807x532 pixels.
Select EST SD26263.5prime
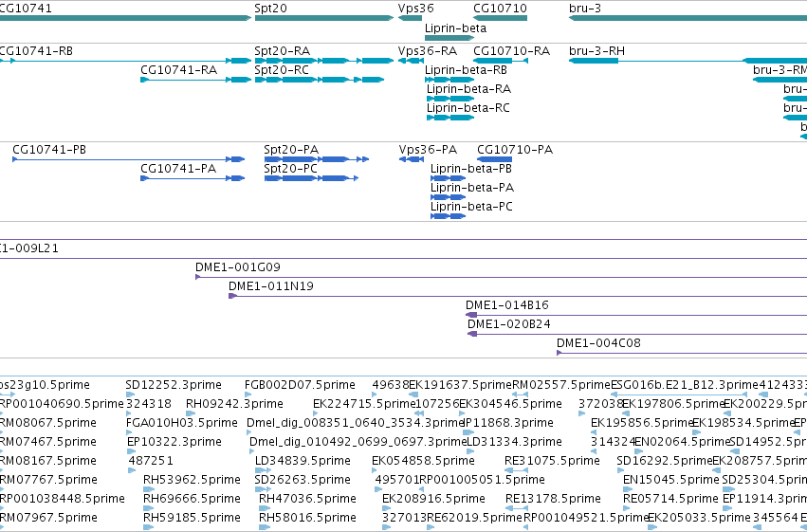pos(303,480)
